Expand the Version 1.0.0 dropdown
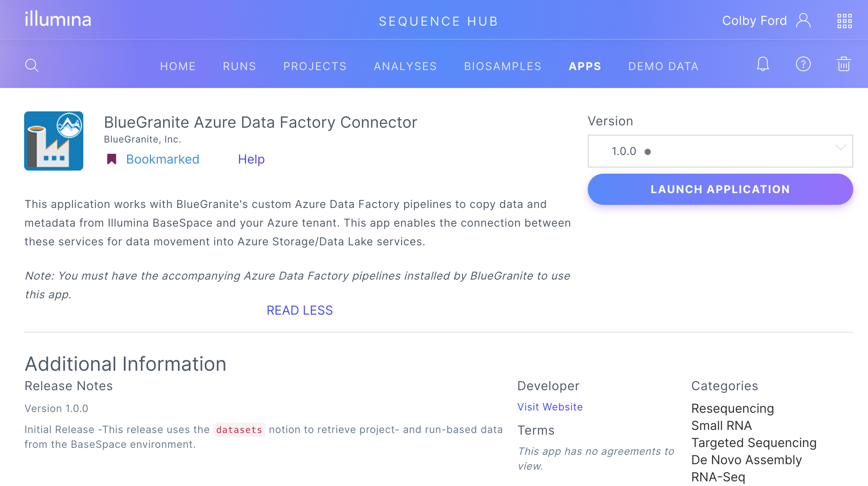868x486 pixels. pos(720,151)
